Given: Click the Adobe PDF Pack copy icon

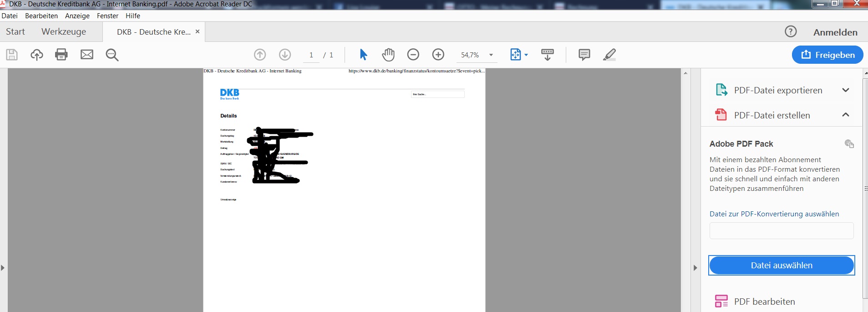Looking at the screenshot, I should [x=849, y=144].
